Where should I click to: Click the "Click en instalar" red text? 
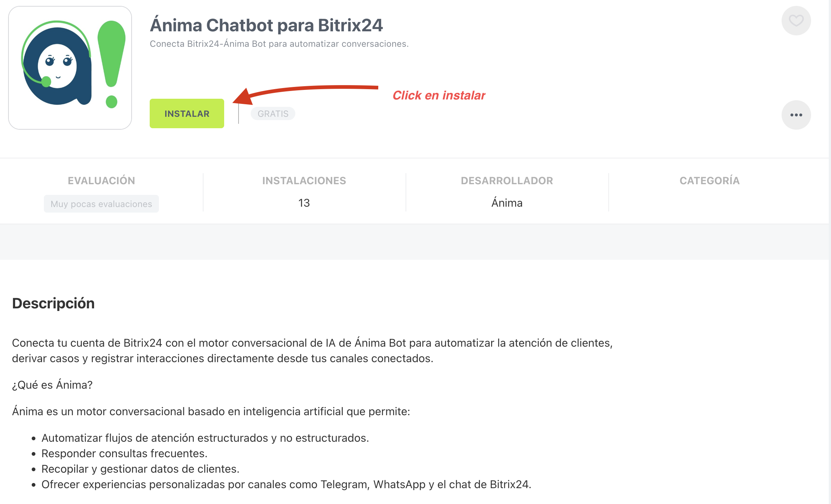click(x=439, y=95)
